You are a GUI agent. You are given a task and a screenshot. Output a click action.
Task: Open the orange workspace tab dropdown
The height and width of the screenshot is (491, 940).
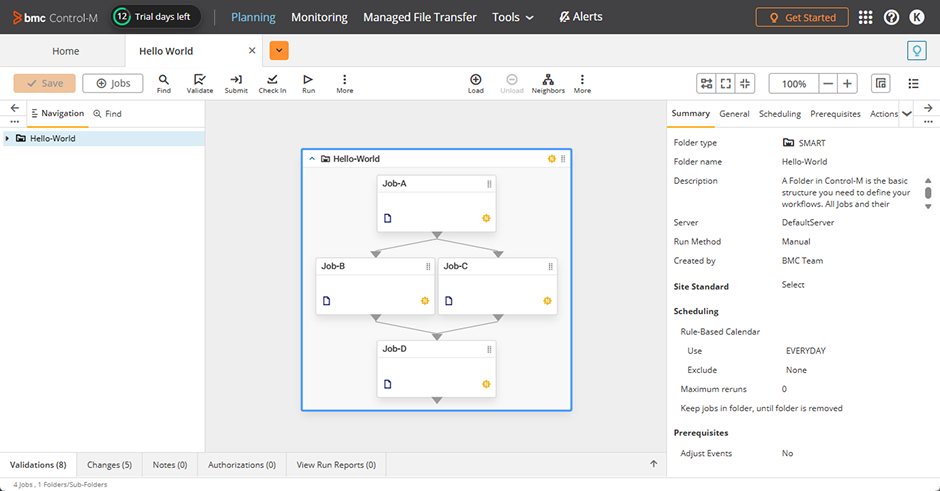coord(279,51)
